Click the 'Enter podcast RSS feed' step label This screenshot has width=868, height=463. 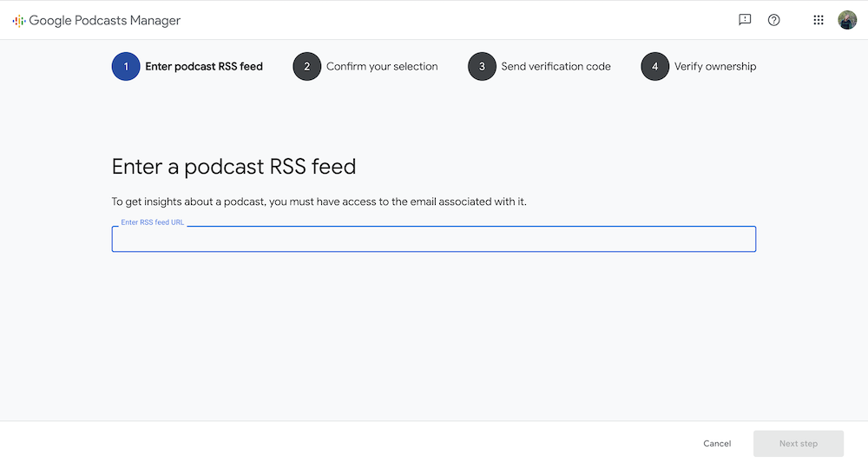[204, 67]
